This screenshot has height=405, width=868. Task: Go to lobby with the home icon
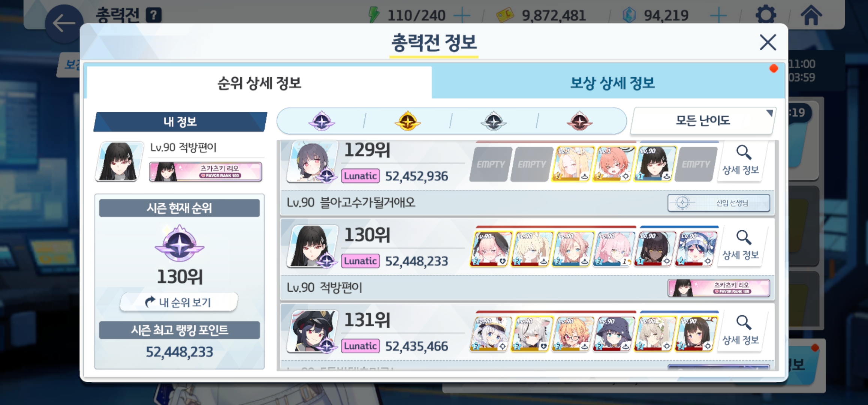coord(811,15)
